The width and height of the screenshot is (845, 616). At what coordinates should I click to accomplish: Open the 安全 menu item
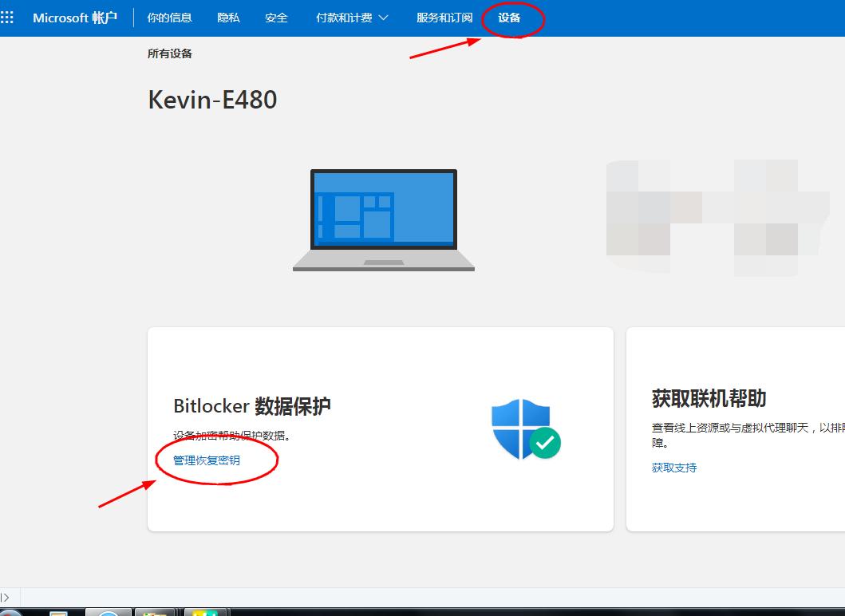pos(277,17)
